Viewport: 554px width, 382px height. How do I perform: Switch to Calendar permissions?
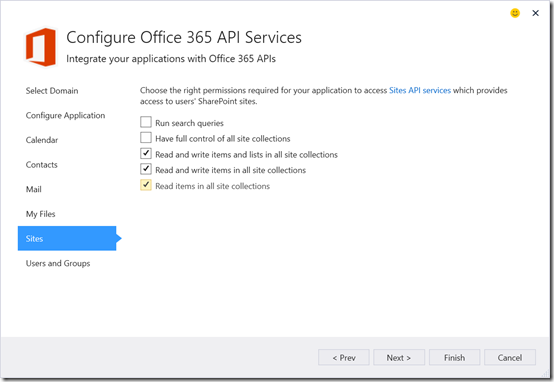tap(42, 140)
